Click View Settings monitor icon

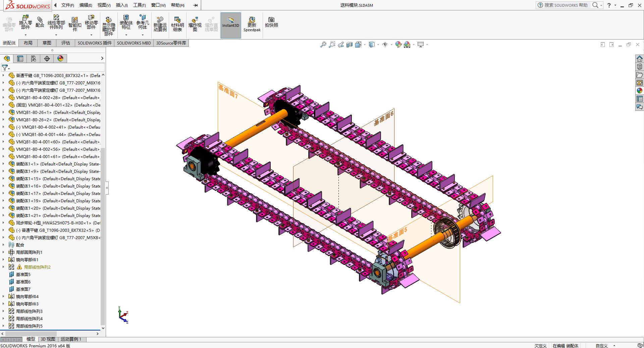421,45
